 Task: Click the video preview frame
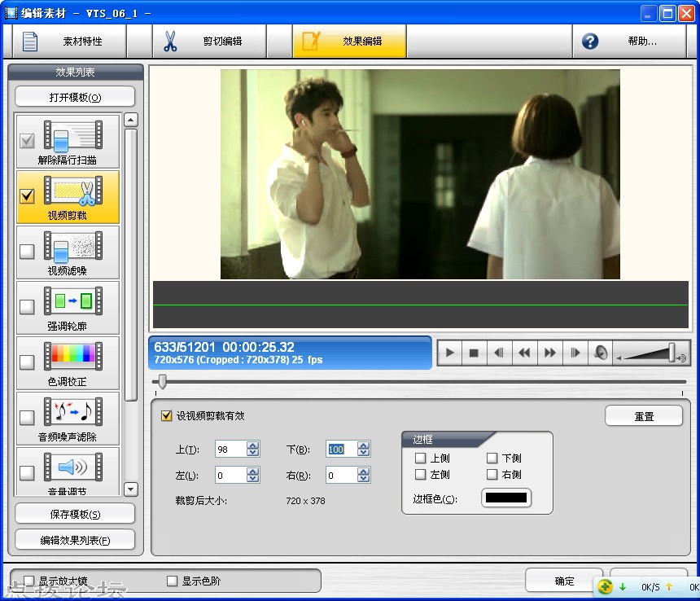click(x=420, y=174)
